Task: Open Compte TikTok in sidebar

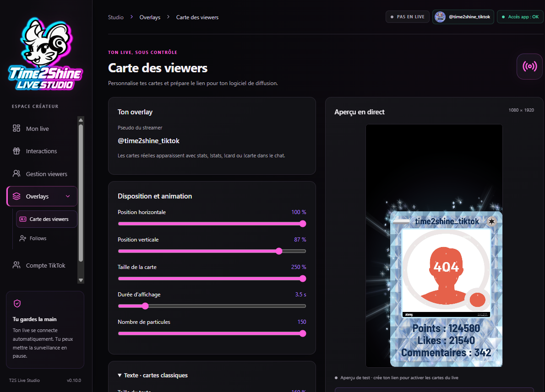Action: pos(42,265)
